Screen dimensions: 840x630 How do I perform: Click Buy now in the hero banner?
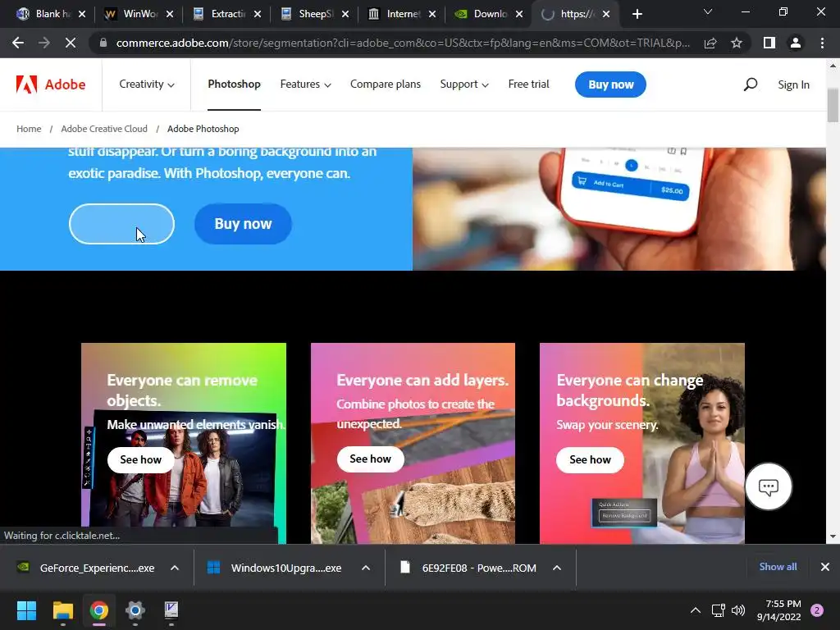243,224
